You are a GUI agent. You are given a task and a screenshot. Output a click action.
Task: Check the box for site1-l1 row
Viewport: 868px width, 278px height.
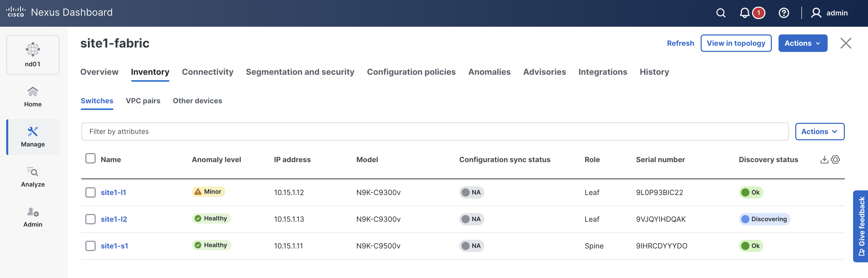90,192
